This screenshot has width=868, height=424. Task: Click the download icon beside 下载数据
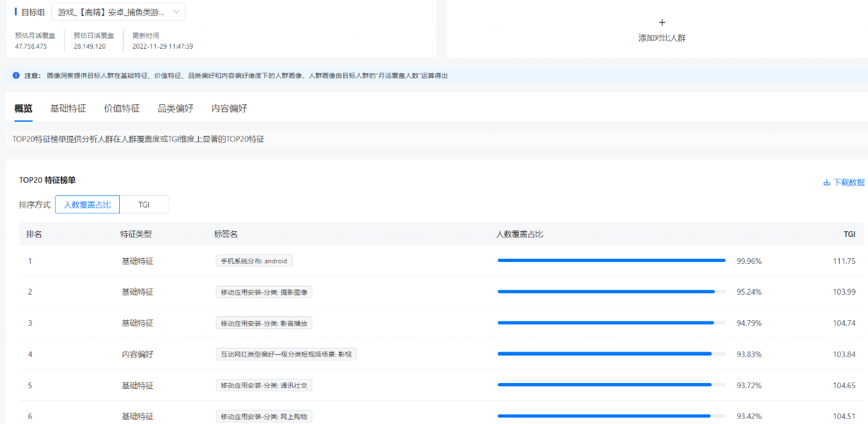[826, 183]
